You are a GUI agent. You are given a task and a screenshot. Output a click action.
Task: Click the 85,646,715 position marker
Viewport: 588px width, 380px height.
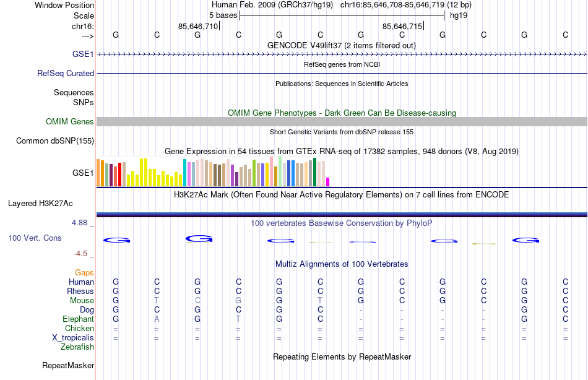pos(403,26)
